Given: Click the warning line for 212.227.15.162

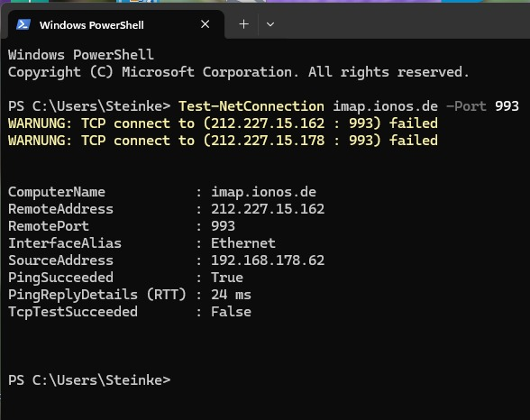Looking at the screenshot, I should click(223, 123).
